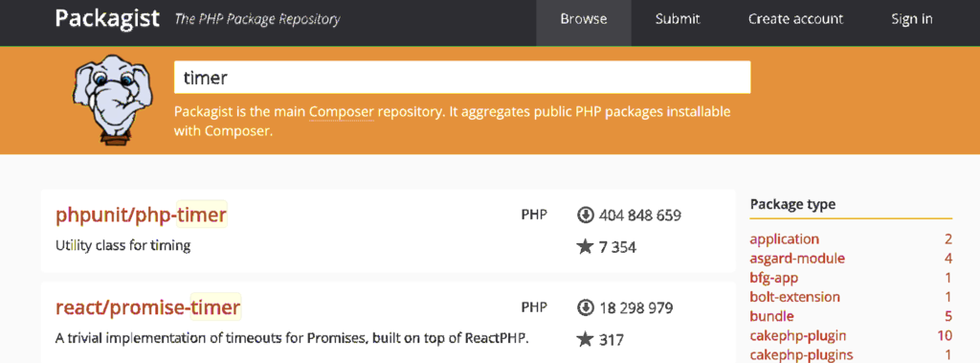Click the Packagist site title
This screenshot has width=980, height=363.
click(x=107, y=18)
